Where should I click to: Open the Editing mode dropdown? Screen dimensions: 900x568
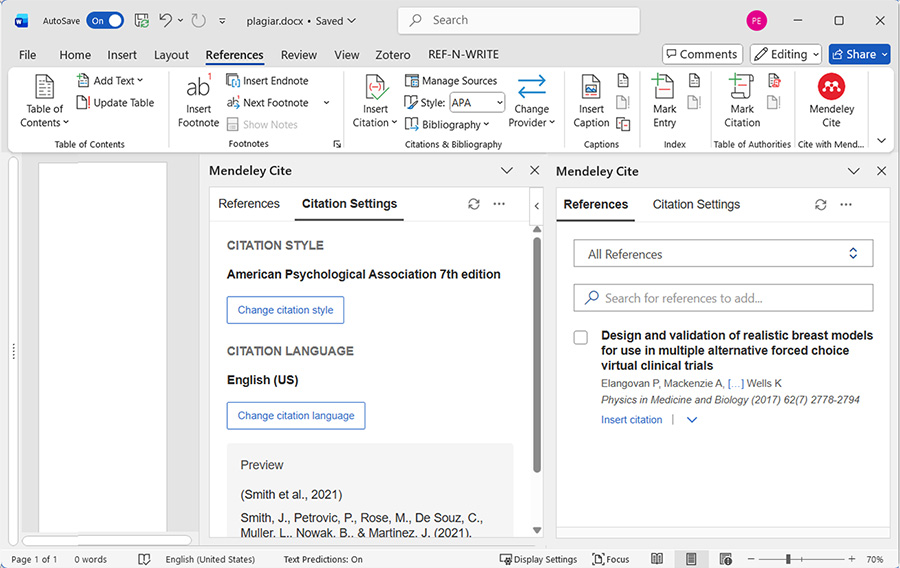pos(786,54)
